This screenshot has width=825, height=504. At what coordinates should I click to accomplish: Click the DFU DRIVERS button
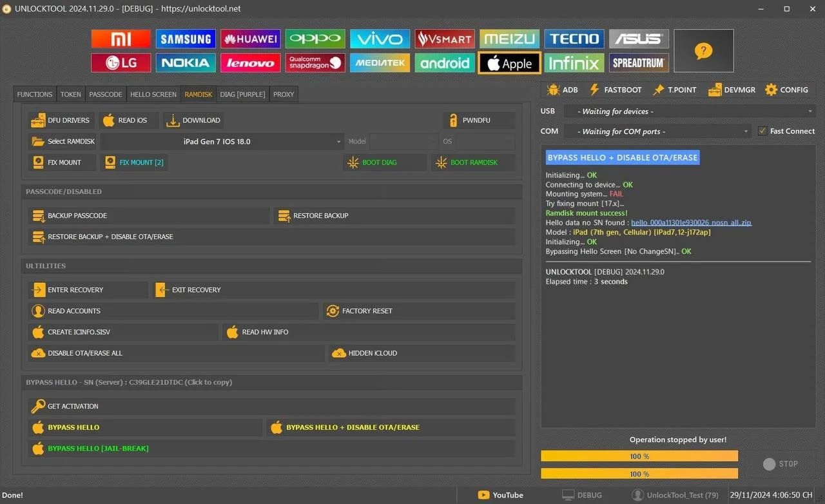[x=61, y=120]
